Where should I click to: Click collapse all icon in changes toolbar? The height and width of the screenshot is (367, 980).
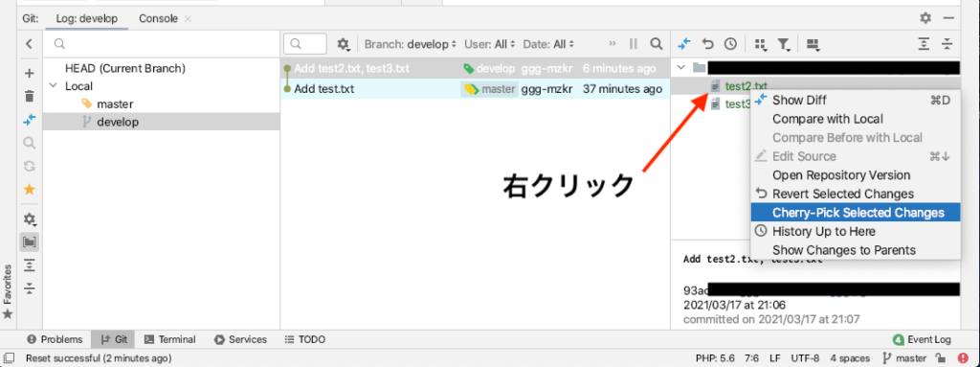pyautogui.click(x=947, y=44)
